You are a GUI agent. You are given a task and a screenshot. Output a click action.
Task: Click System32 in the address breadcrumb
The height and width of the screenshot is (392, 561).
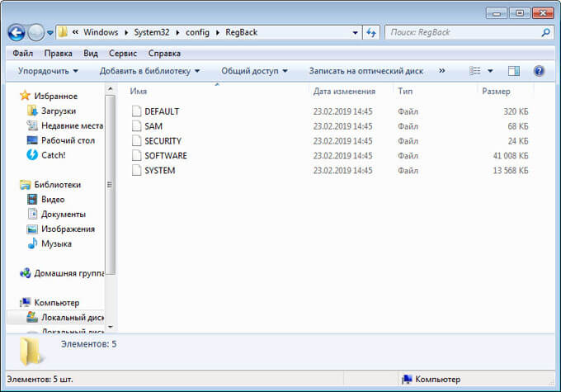tap(152, 32)
